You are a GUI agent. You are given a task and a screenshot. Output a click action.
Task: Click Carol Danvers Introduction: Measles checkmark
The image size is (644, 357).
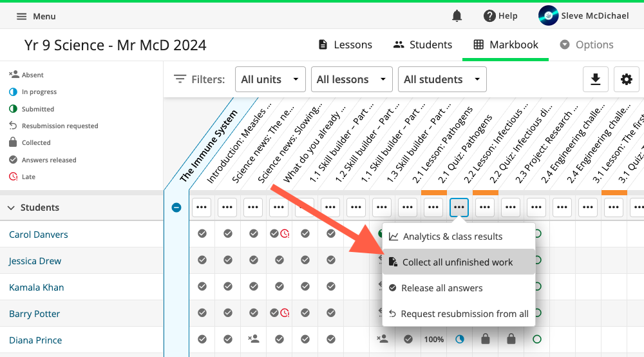[x=202, y=234]
